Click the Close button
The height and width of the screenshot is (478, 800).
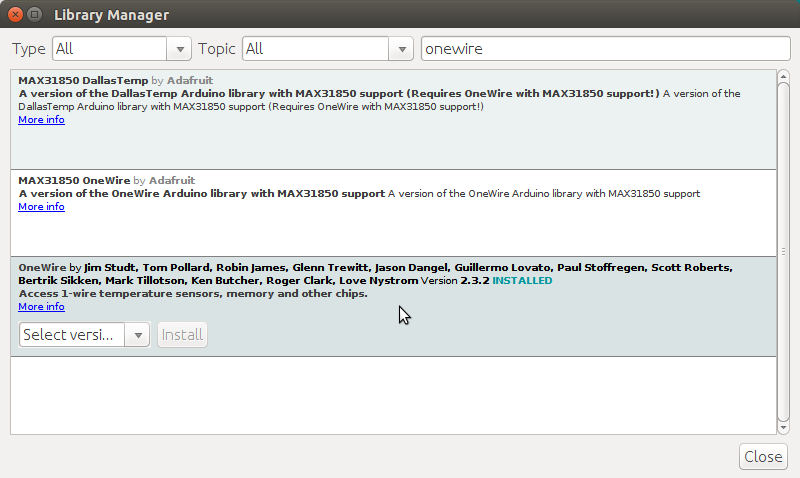(x=763, y=457)
